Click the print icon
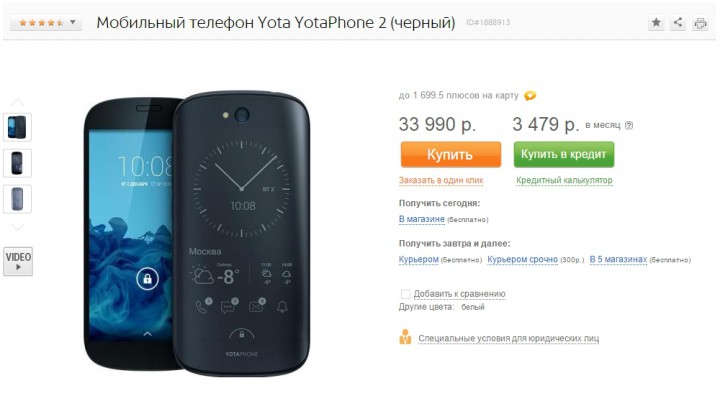This screenshot has width=720, height=406. tap(700, 23)
